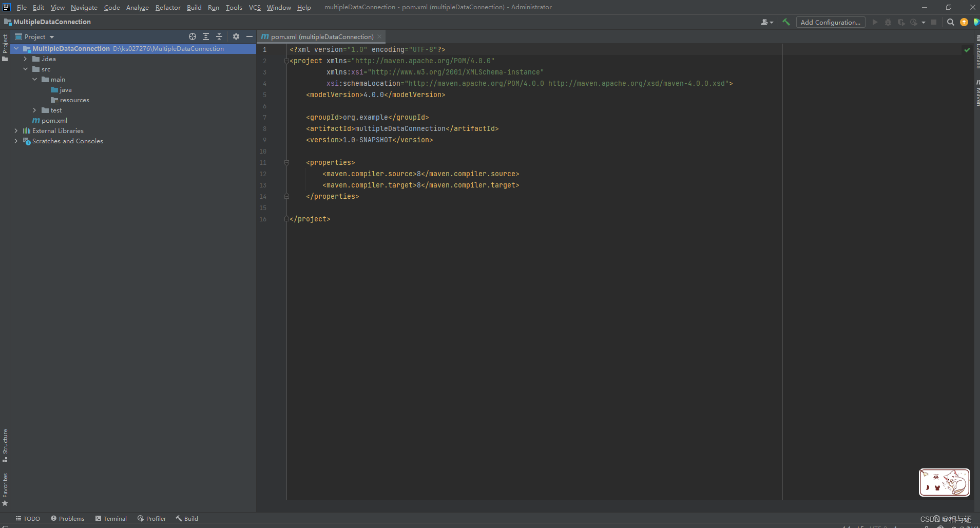The image size is (980, 528).
Task: Collapse the main folder
Action: [34, 80]
